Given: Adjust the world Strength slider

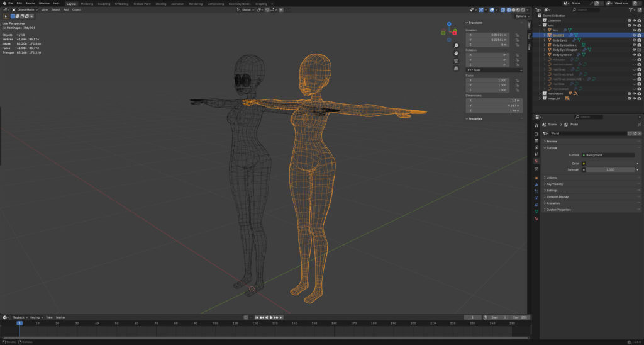Looking at the screenshot, I should pyautogui.click(x=610, y=169).
